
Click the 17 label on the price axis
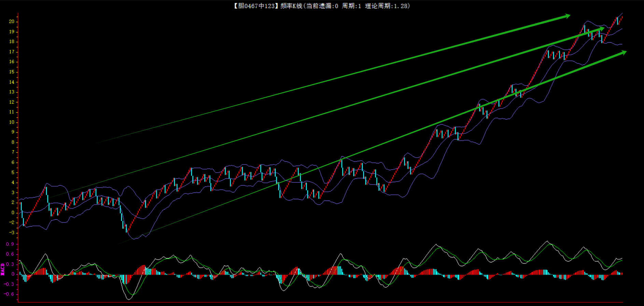pos(12,52)
